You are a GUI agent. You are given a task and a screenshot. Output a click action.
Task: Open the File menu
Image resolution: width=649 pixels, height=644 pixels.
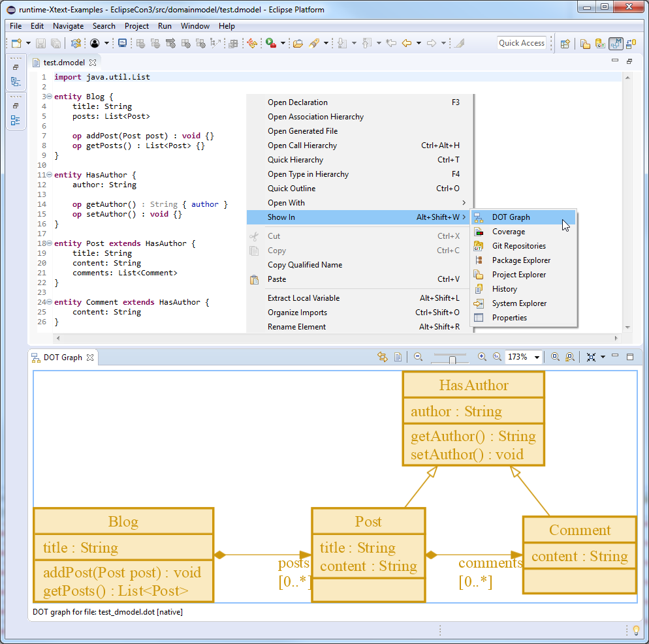click(16, 26)
